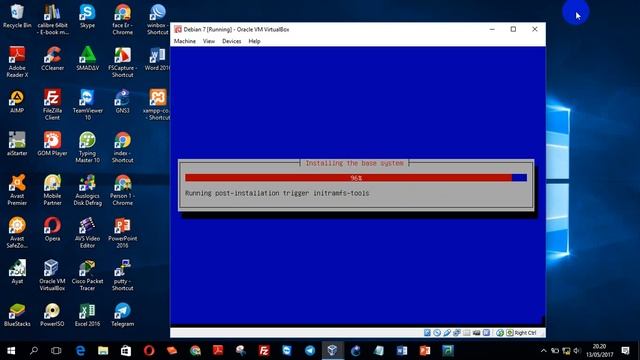Select the FileZilla Client desktop icon

52,104
